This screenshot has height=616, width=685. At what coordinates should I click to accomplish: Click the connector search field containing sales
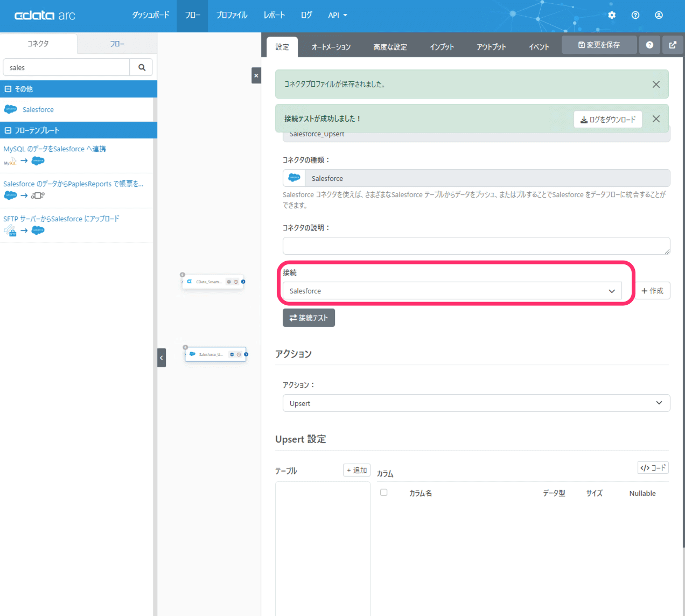[67, 67]
